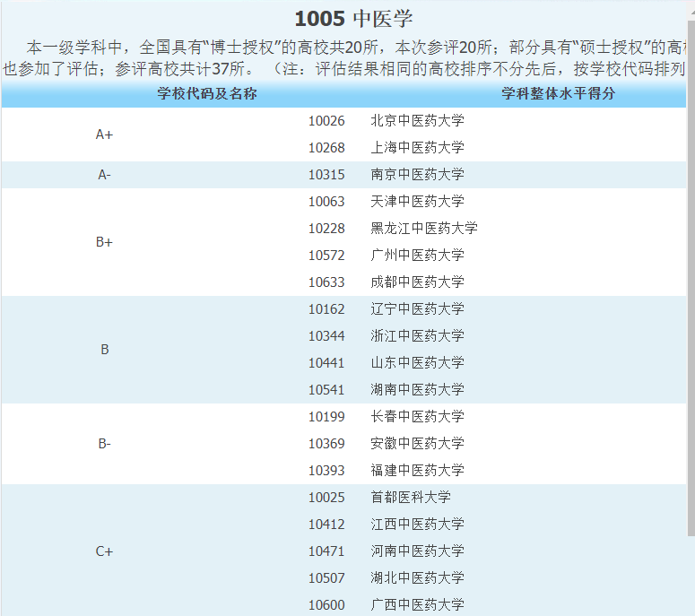Select school code 10572
The width and height of the screenshot is (695, 616).
click(x=326, y=256)
